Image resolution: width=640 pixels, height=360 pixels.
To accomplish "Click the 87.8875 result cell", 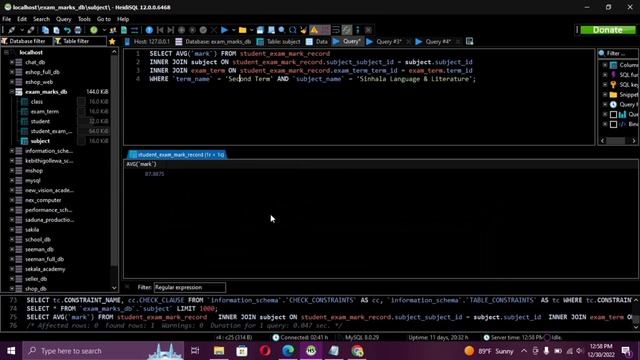I will coord(154,174).
